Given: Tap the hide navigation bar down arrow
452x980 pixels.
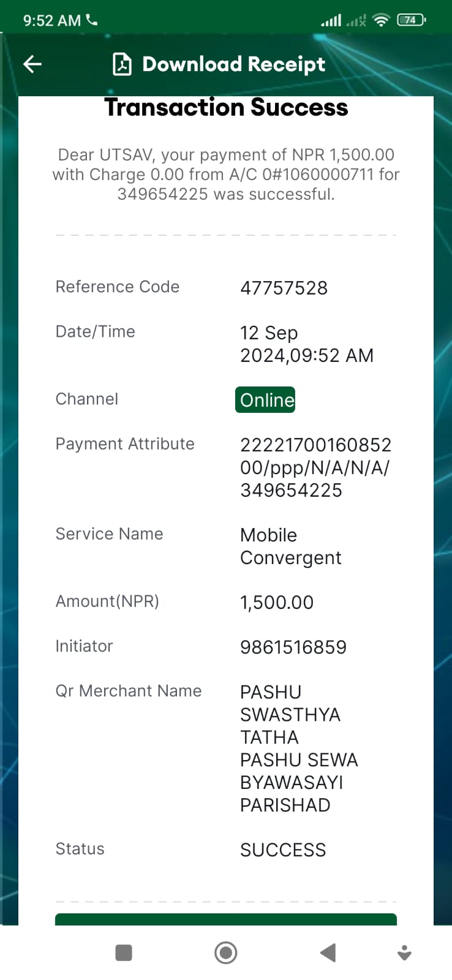Looking at the screenshot, I should 404,952.
